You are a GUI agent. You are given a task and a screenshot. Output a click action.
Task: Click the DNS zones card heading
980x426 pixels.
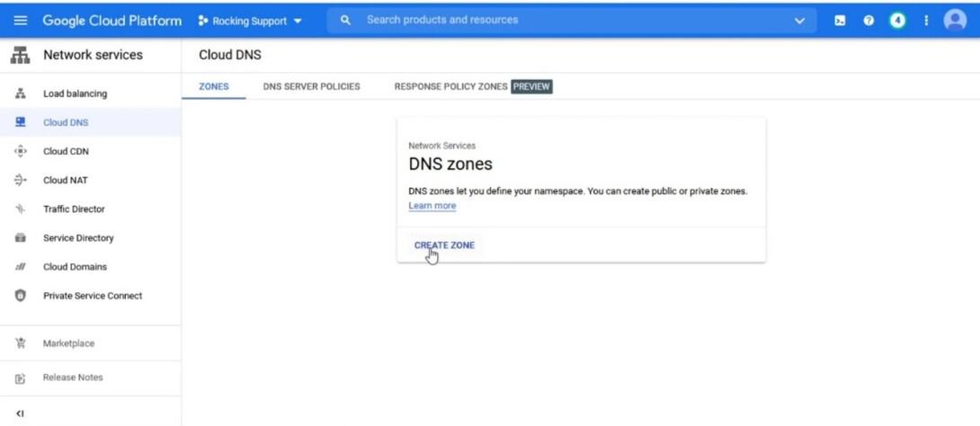tap(450, 164)
